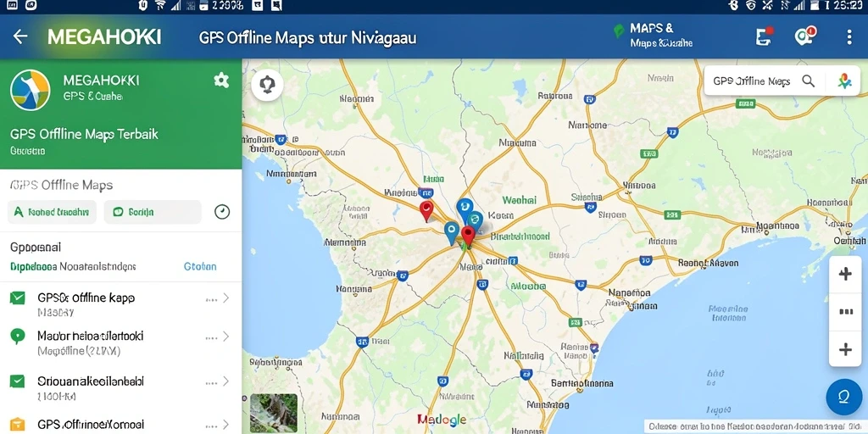Screen dimensions: 868x434
Task: Click the colorful Maps pin icon in the search box
Action: click(x=845, y=81)
